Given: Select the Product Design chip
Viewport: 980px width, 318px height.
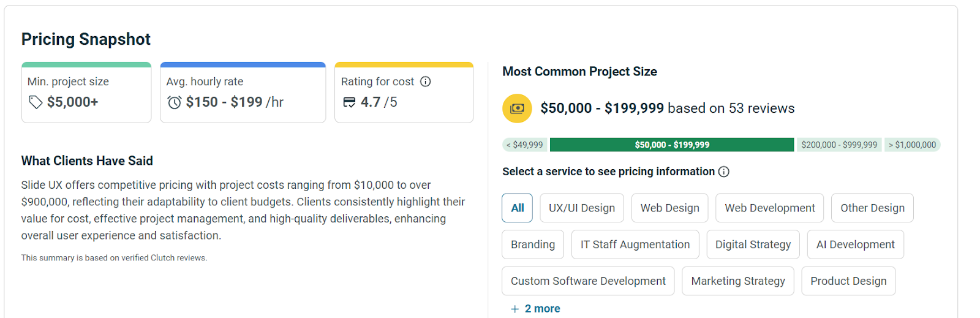Looking at the screenshot, I should pyautogui.click(x=848, y=281).
